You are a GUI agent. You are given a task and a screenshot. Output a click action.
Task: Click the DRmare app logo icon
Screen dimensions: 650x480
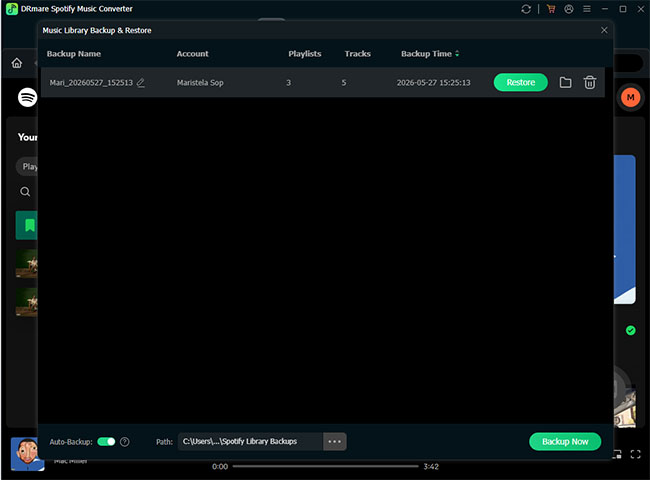tap(12, 9)
